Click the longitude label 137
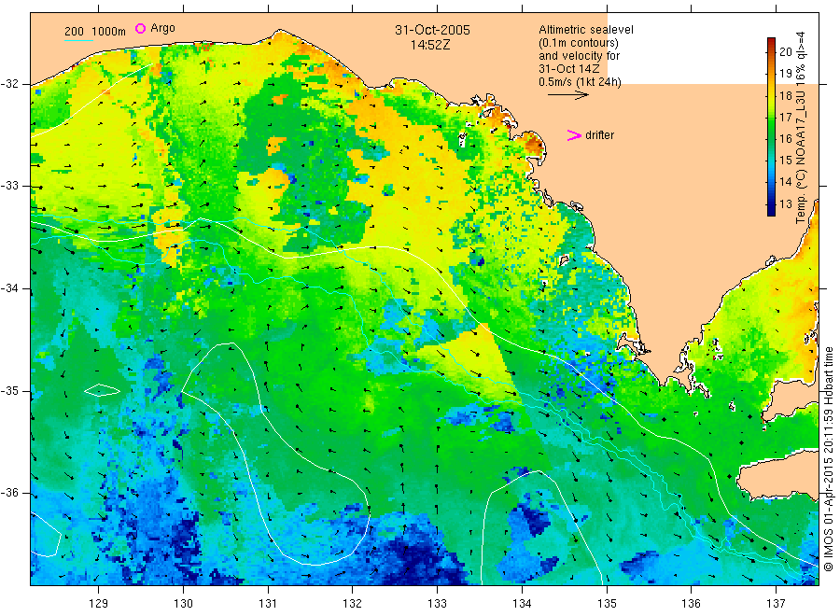The height and width of the screenshot is (616, 840). [776, 603]
